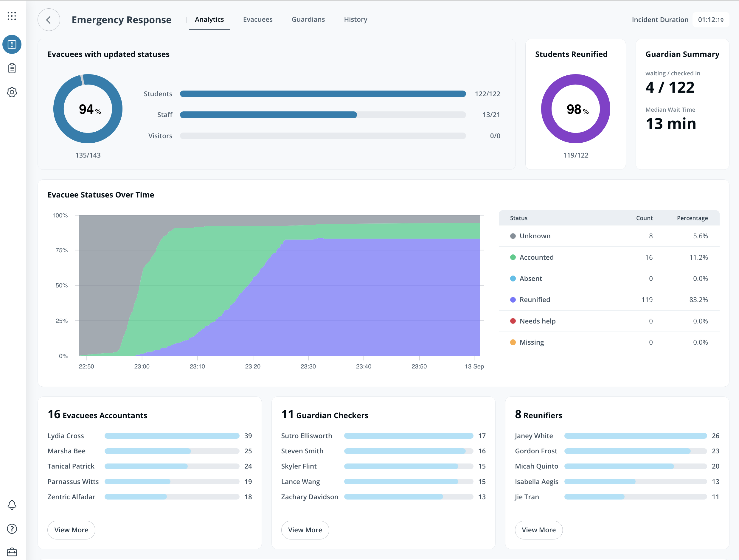View More under Evacuees Accountants
The width and height of the screenshot is (739, 560).
point(71,530)
